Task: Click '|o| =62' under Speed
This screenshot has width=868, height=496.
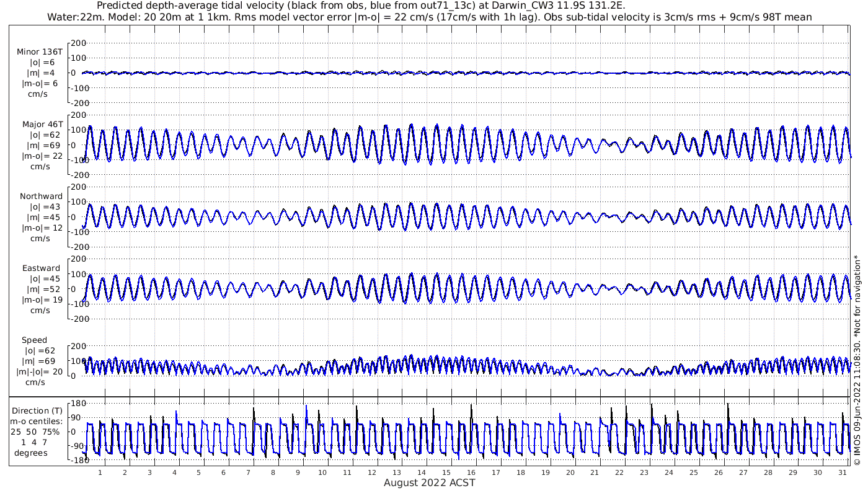Action: 40,351
